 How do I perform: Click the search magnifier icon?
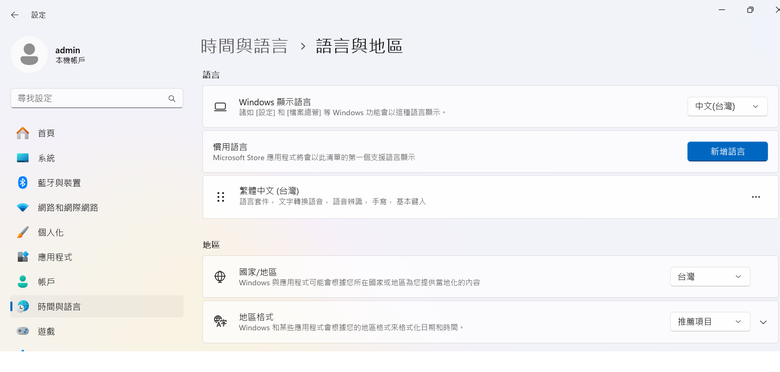click(x=172, y=98)
